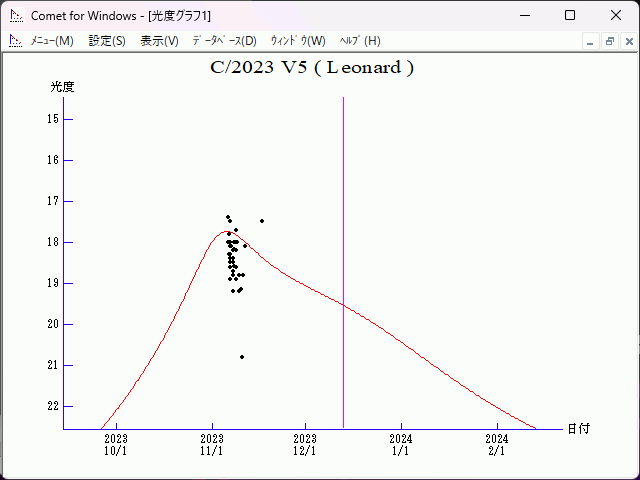Expand the データベース(D) menu

point(224,41)
